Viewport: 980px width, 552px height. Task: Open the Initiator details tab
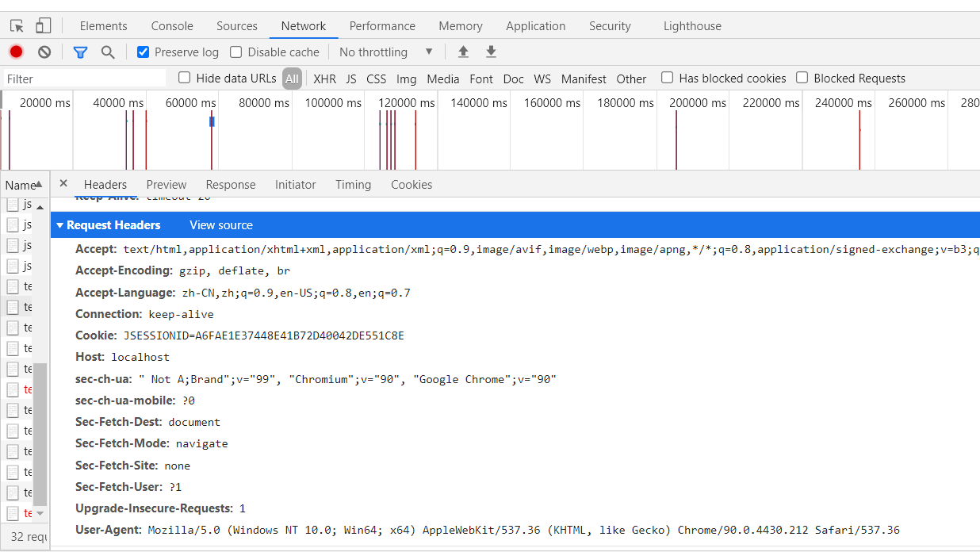click(x=296, y=185)
